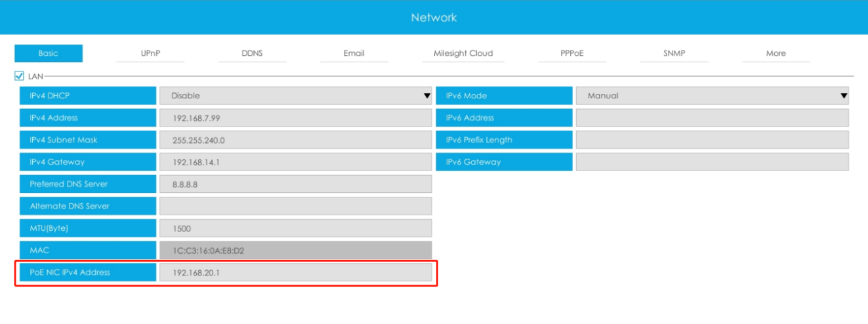Click the IPv6 Address label
The width and height of the screenshot is (868, 324).
pyautogui.click(x=504, y=118)
